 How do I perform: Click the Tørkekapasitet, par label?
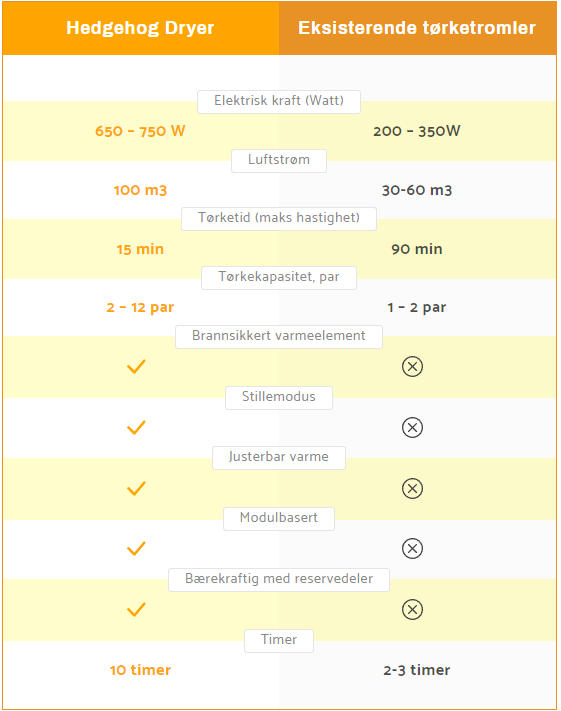[x=279, y=278]
